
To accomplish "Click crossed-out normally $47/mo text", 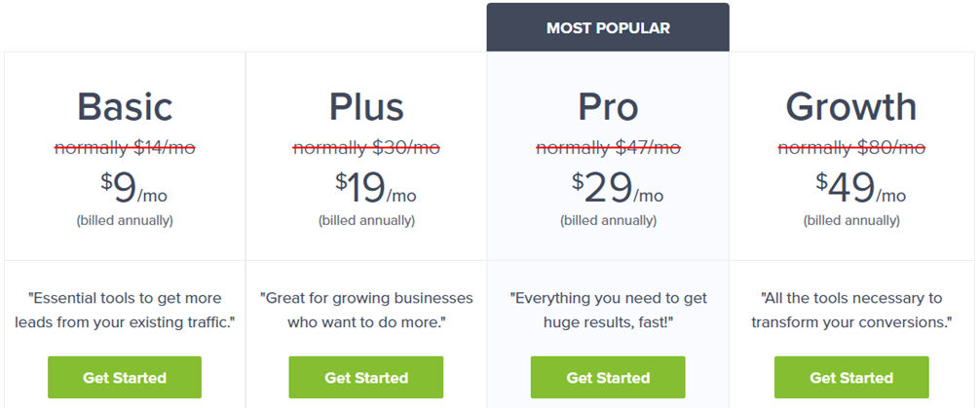I will point(608,148).
